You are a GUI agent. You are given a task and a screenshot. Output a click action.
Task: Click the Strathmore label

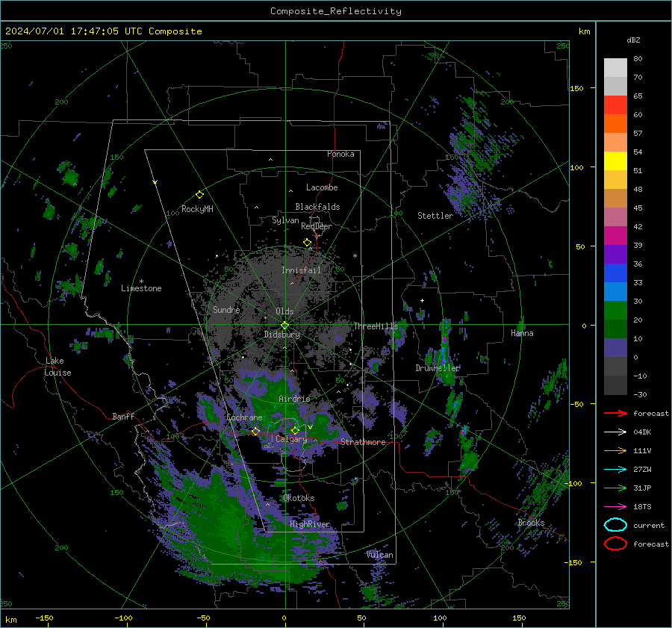tap(364, 442)
